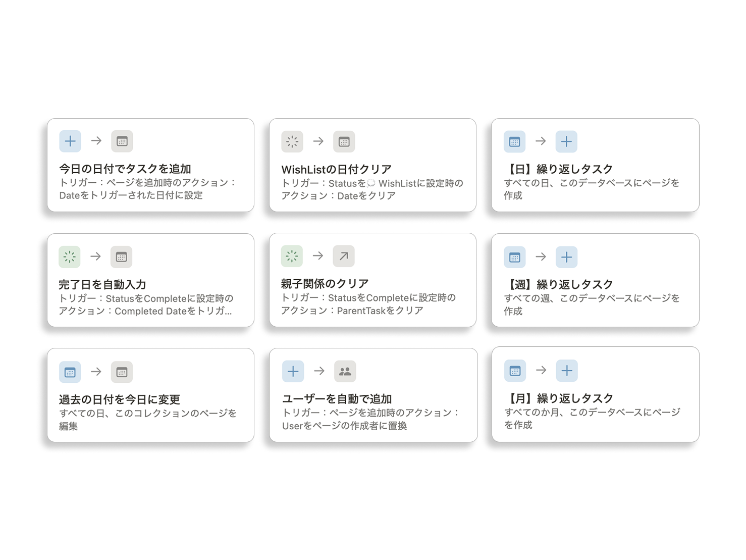Viewport: 746px width, 560px height.
Task: Open the 完了日を自動入力 automation title
Action: [102, 284]
